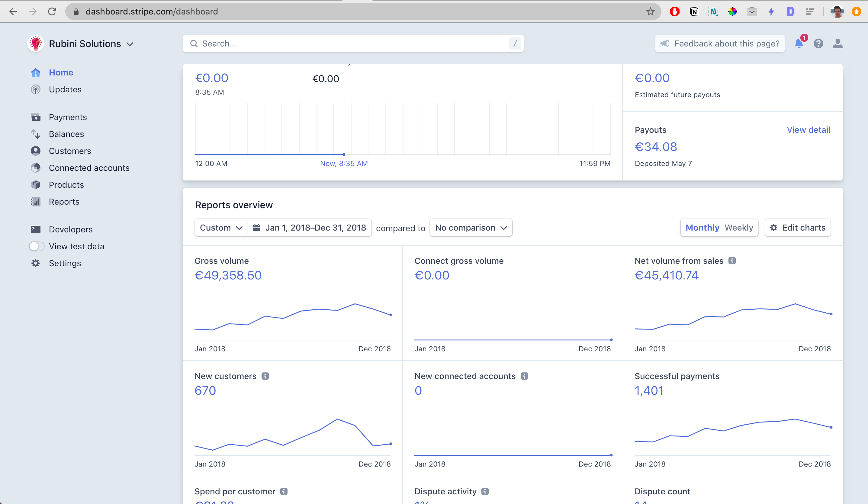Click the Updates broadcast icon

[35, 90]
